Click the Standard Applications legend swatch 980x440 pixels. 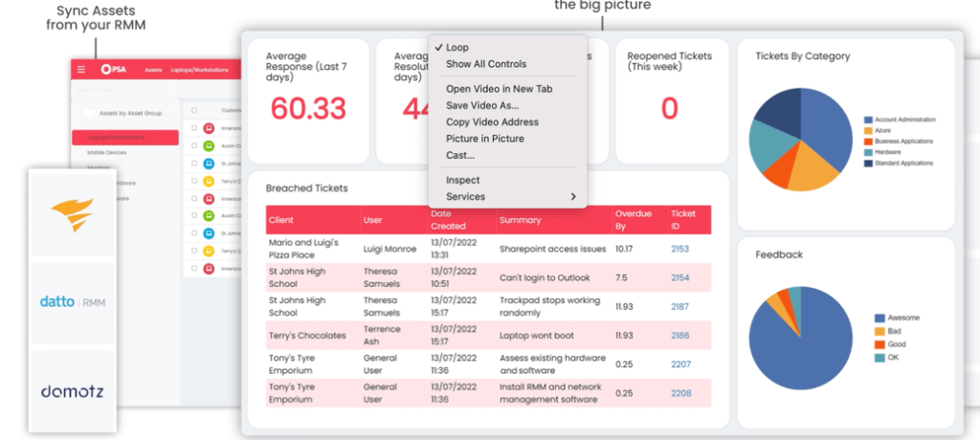[868, 164]
